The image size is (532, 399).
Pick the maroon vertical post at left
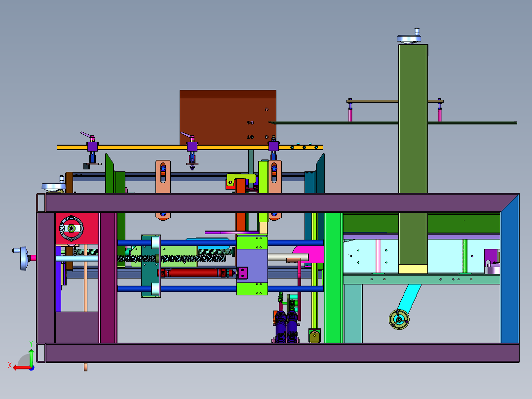[x=108, y=278]
